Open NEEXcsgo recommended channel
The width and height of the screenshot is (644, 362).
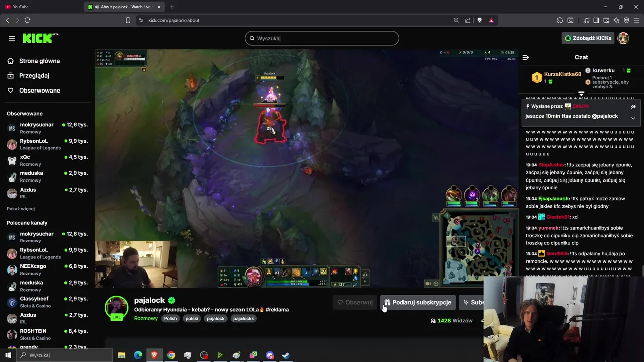47,269
